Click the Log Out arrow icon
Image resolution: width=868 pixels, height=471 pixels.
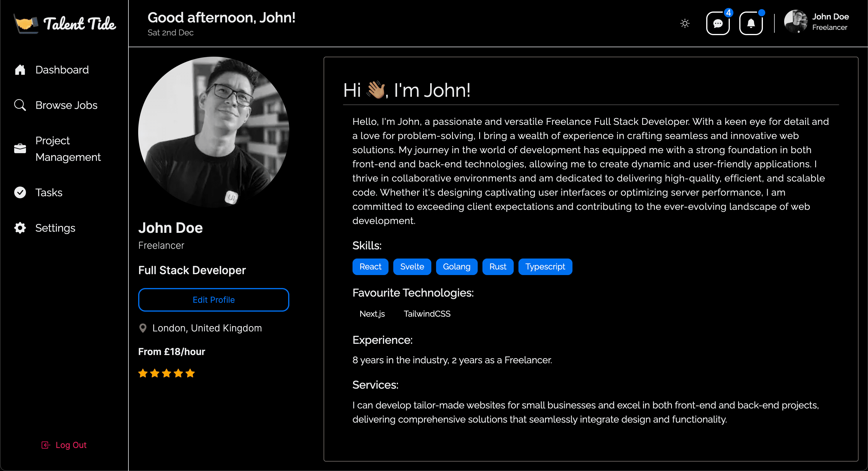point(45,445)
